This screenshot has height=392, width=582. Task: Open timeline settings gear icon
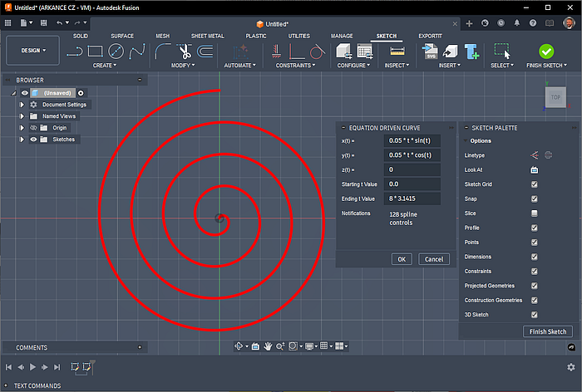pos(571,366)
